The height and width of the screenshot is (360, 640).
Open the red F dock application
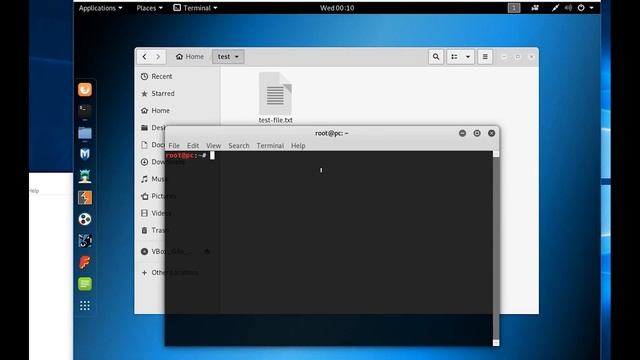[x=85, y=262]
